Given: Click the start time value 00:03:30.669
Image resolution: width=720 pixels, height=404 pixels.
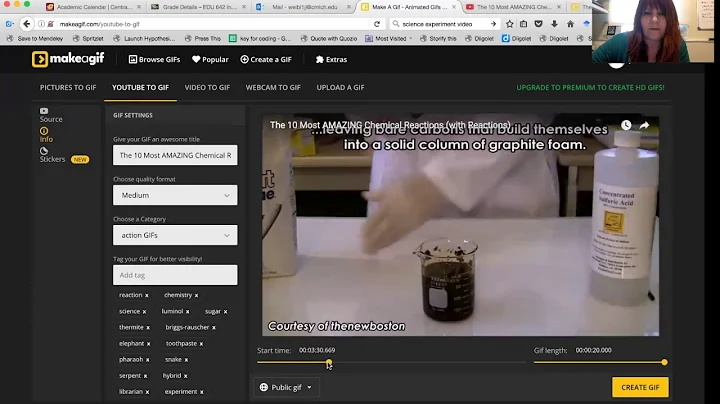Looking at the screenshot, I should (x=317, y=350).
